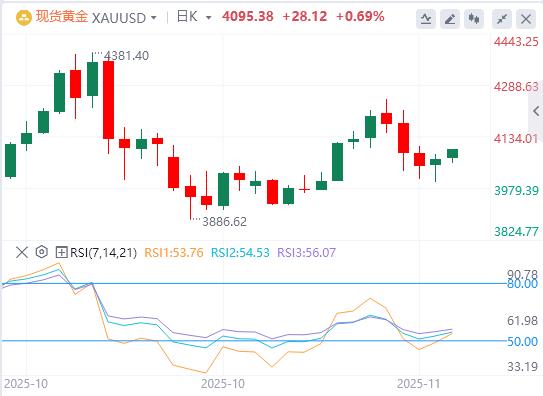Viewport: 543px width, 396px height.
Task: Click the high label 4381.40
Action: [126, 56]
